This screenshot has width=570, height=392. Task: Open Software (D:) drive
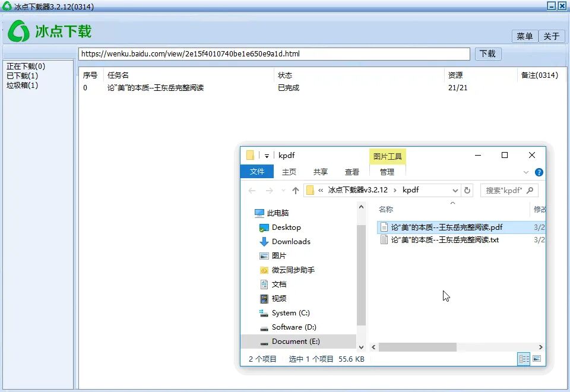click(294, 327)
